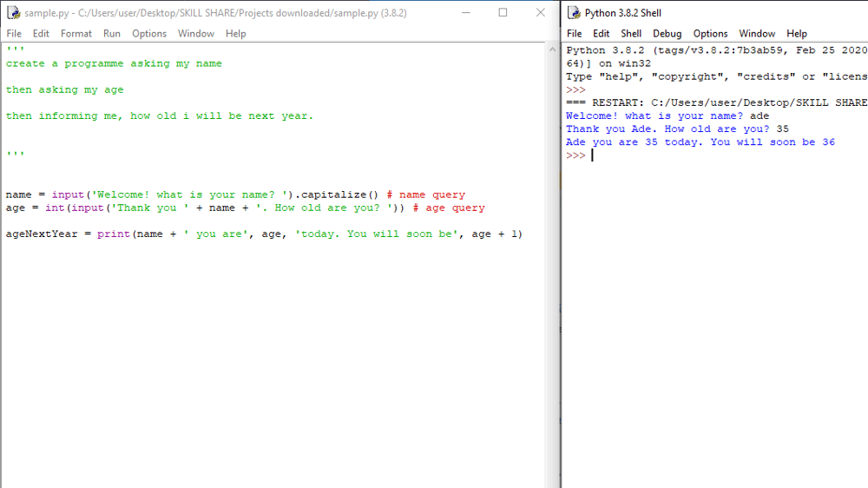Image resolution: width=868 pixels, height=488 pixels.
Task: Open Window menu in Python Shell window
Action: pos(757,34)
